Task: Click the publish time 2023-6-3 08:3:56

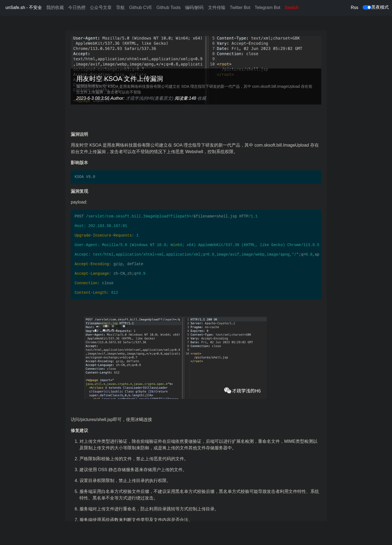Action: [x=93, y=98]
